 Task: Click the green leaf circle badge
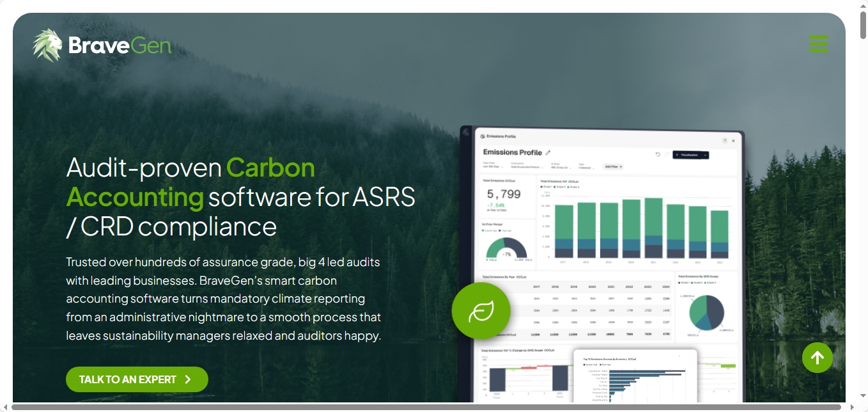[481, 312]
